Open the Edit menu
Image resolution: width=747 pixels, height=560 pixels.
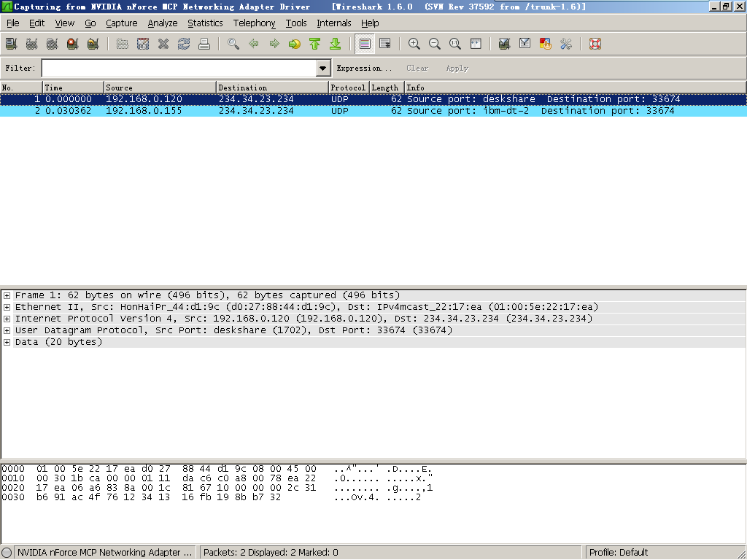(36, 23)
